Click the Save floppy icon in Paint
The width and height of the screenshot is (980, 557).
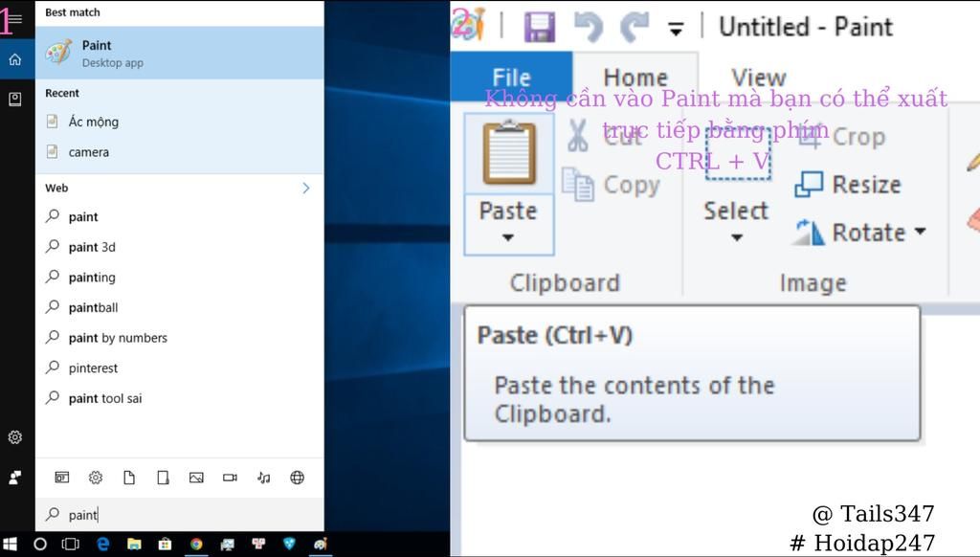pyautogui.click(x=540, y=27)
